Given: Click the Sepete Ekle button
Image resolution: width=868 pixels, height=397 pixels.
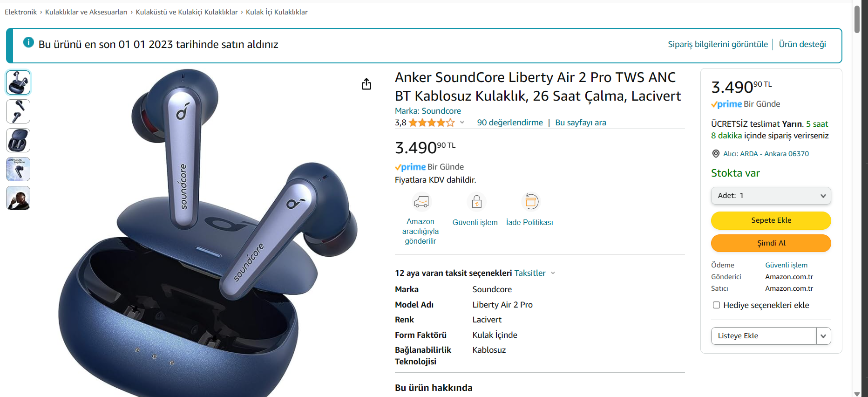Looking at the screenshot, I should tap(771, 220).
